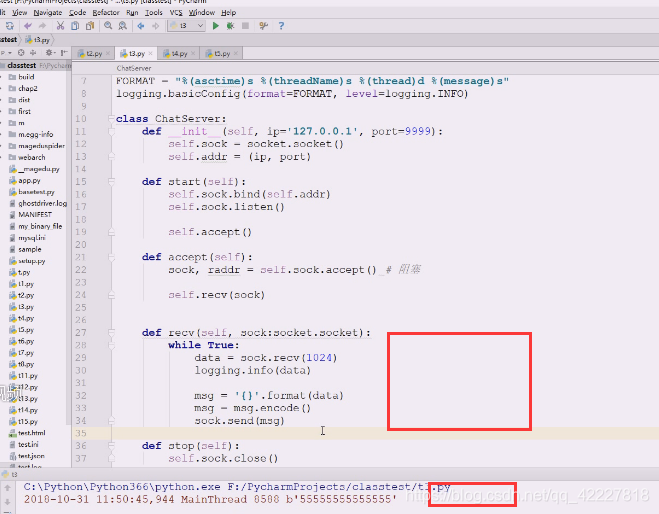The height and width of the screenshot is (514, 659).
Task: Open the Tools menu
Action: point(153,13)
